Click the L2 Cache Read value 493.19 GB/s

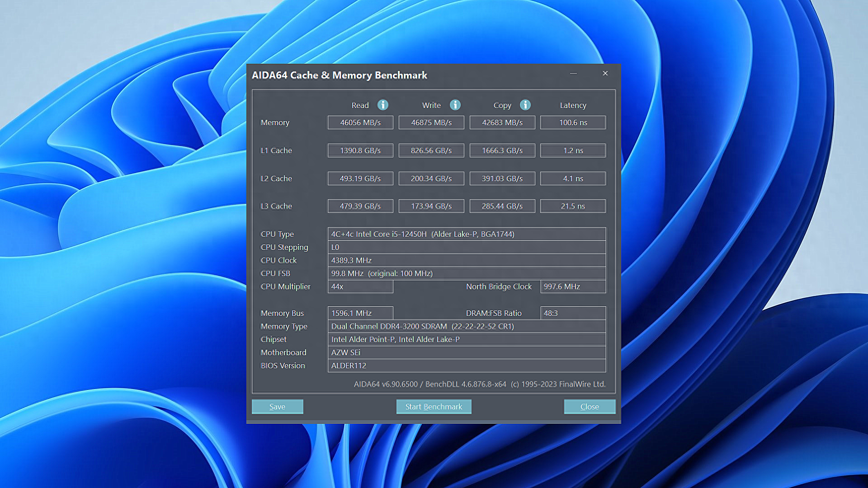point(360,178)
